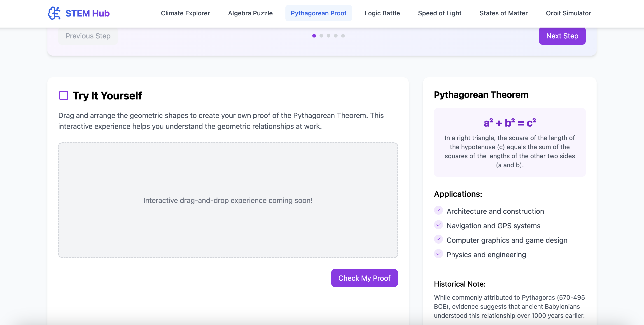Switch to Algebra Puzzle page

[250, 13]
